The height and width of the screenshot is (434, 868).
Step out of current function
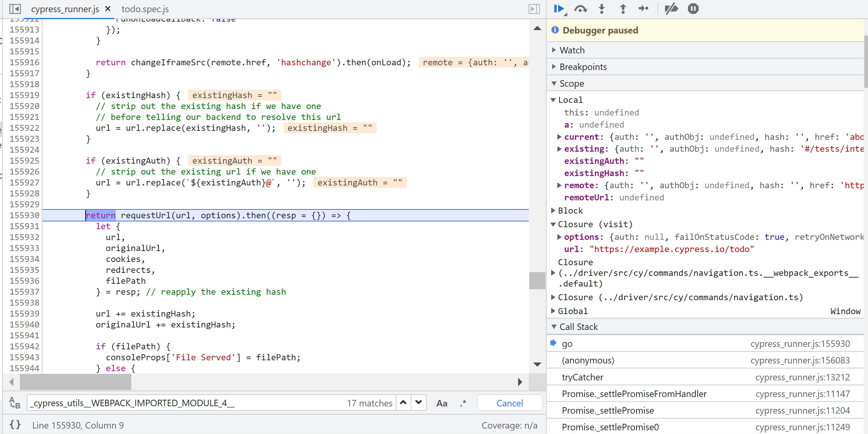(623, 9)
